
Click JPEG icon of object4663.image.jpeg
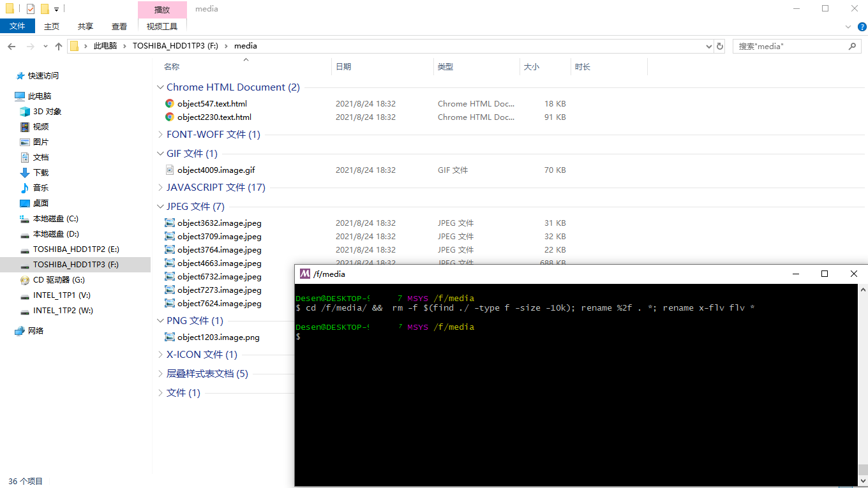[x=170, y=263]
